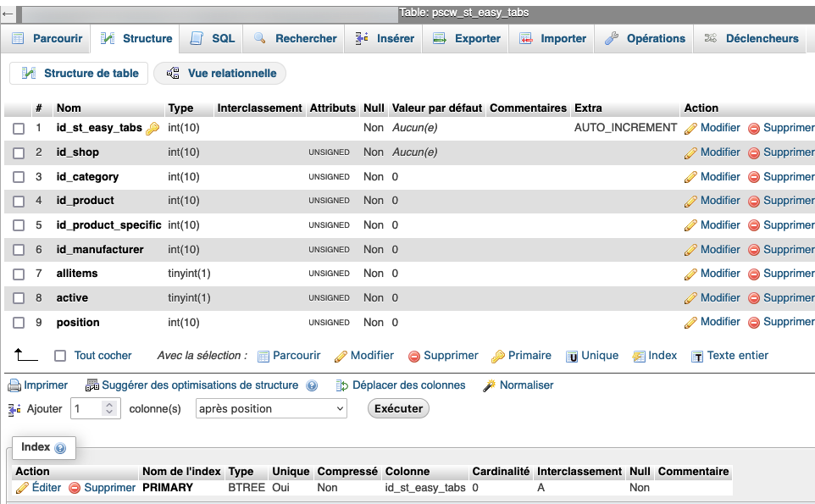Check the checkbox for id_product row
815x504 pixels.
tap(19, 200)
